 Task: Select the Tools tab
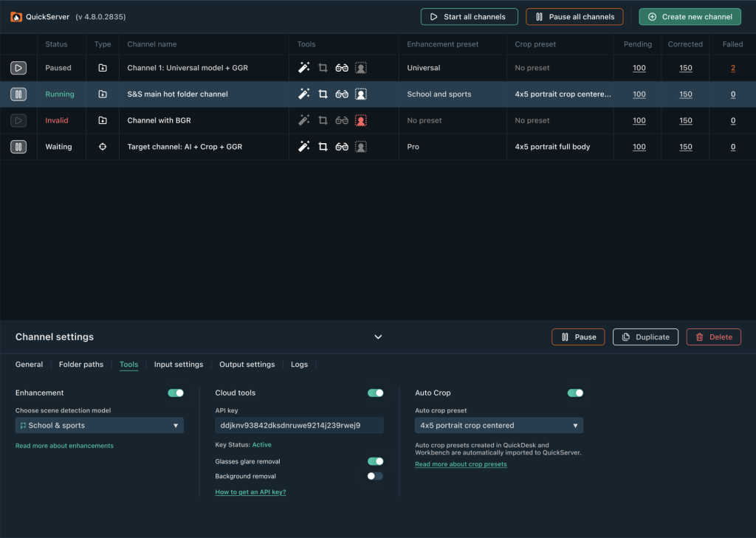pos(128,365)
